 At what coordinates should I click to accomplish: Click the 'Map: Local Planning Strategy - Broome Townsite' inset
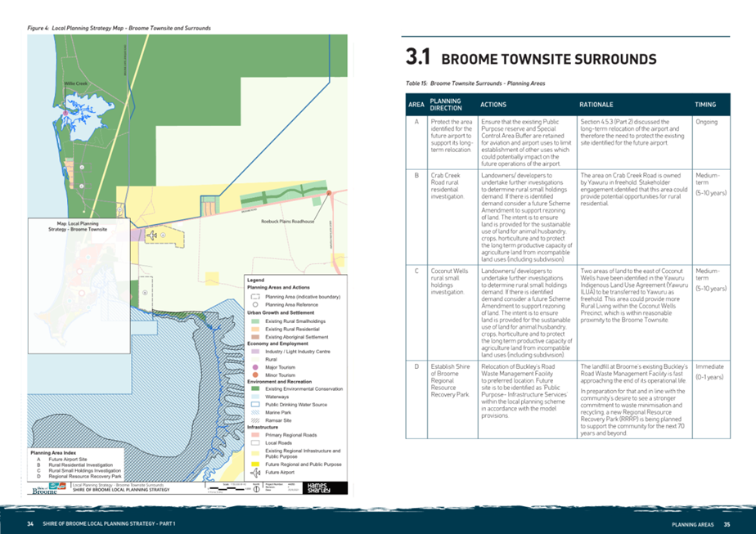pyautogui.click(x=79, y=285)
